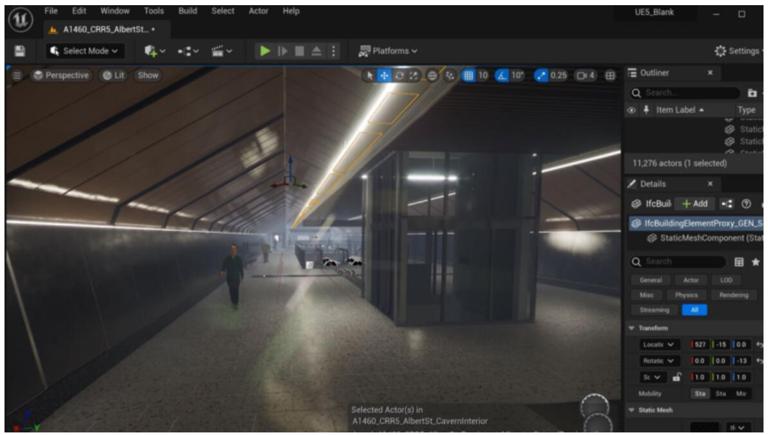The image size is (768, 435).
Task: Open the Select Mode dropdown
Action: tap(83, 51)
